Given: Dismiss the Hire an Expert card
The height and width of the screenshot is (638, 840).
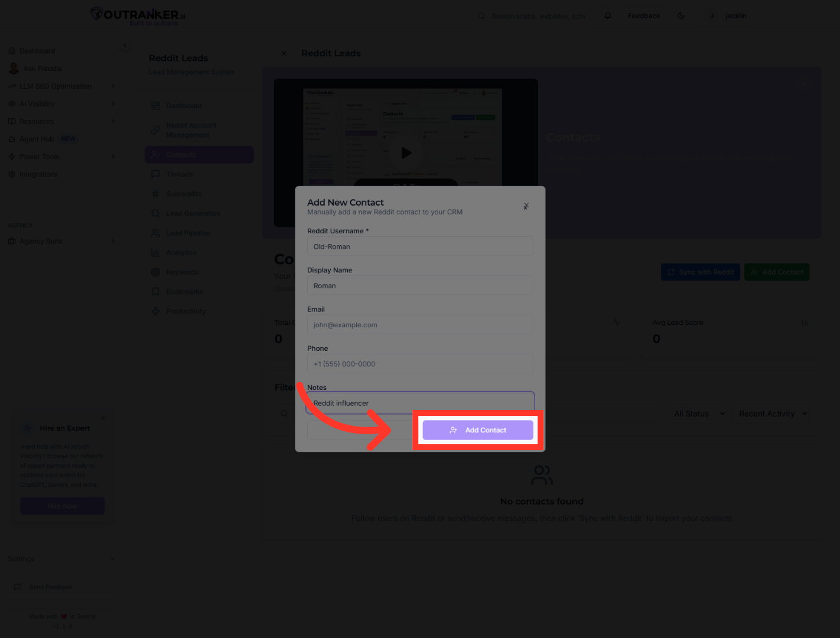Looking at the screenshot, I should [103, 418].
